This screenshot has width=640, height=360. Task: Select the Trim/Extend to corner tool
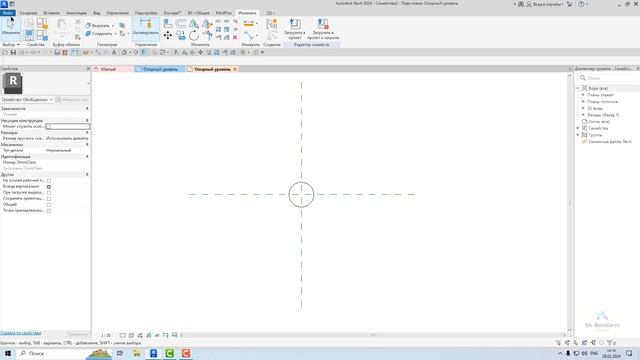(x=207, y=36)
